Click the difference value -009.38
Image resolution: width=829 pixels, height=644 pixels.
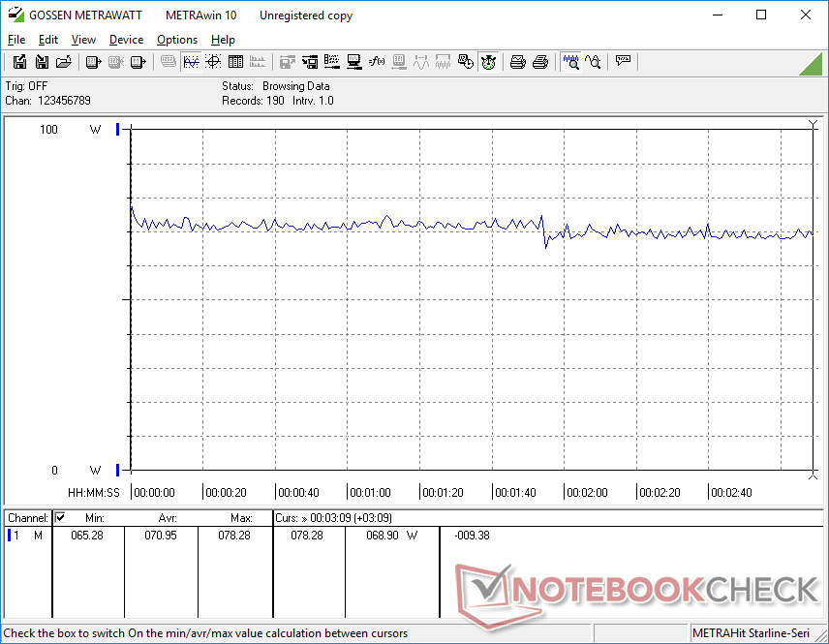tap(472, 536)
